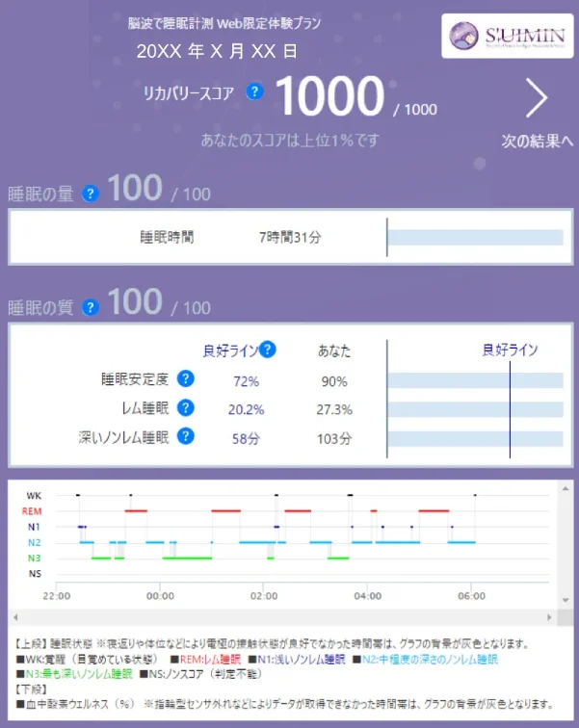Click the horizontal scrollbar right arrow
The width and height of the screenshot is (579, 728).
click(x=549, y=617)
